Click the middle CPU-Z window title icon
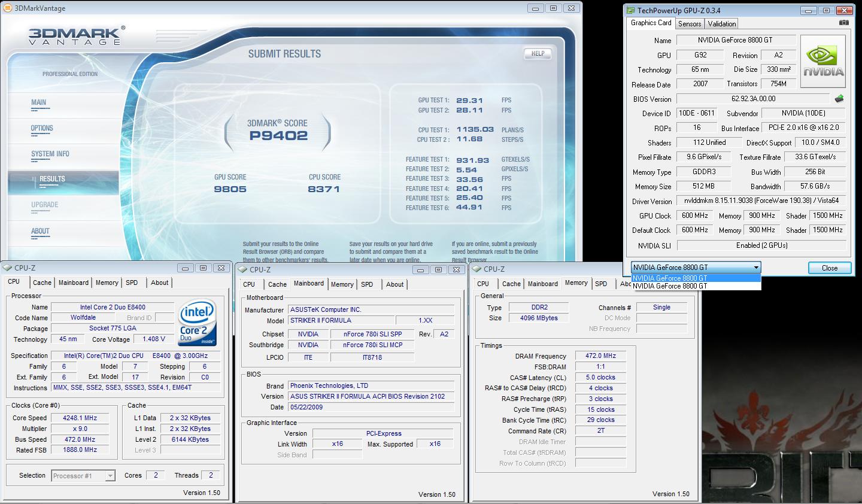The image size is (862, 504). point(243,270)
